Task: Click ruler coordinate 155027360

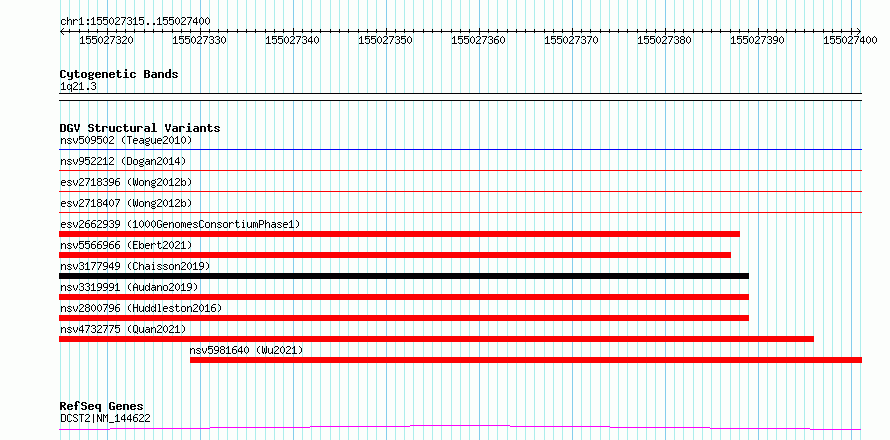Action: pyautogui.click(x=479, y=40)
